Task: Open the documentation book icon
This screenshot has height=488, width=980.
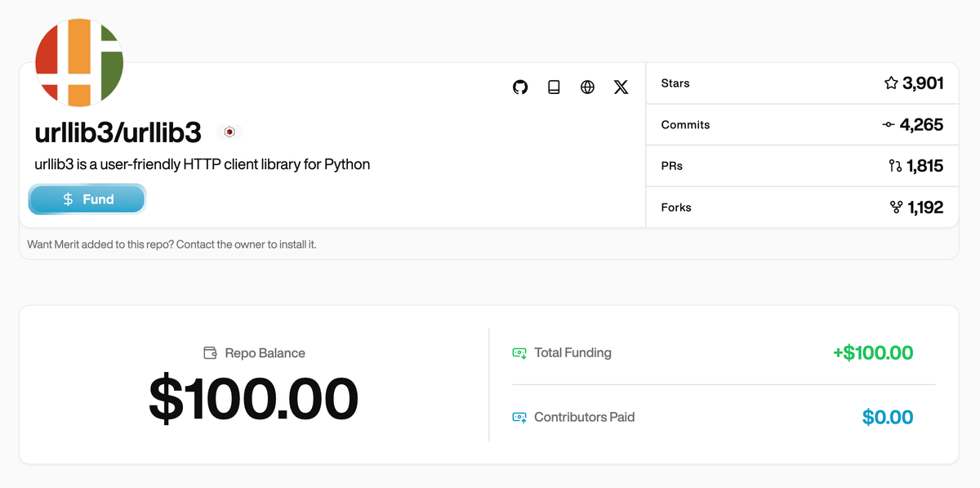Action: (x=554, y=87)
